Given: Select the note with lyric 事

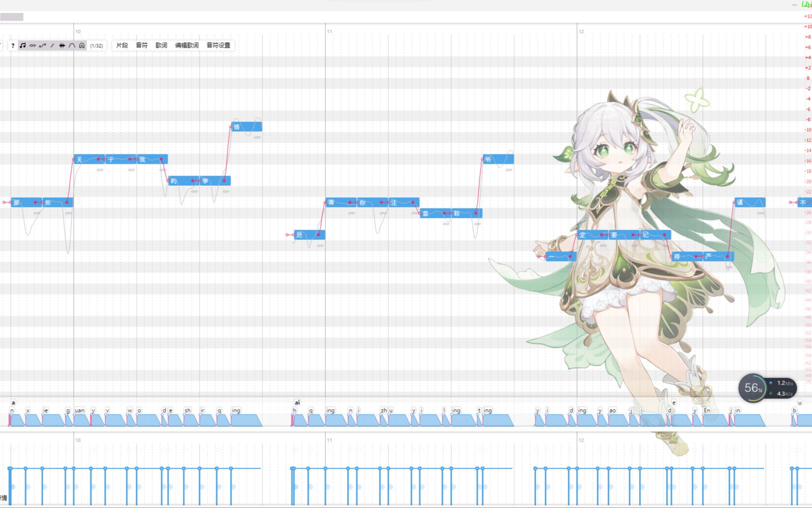Looking at the screenshot, I should click(x=215, y=181).
